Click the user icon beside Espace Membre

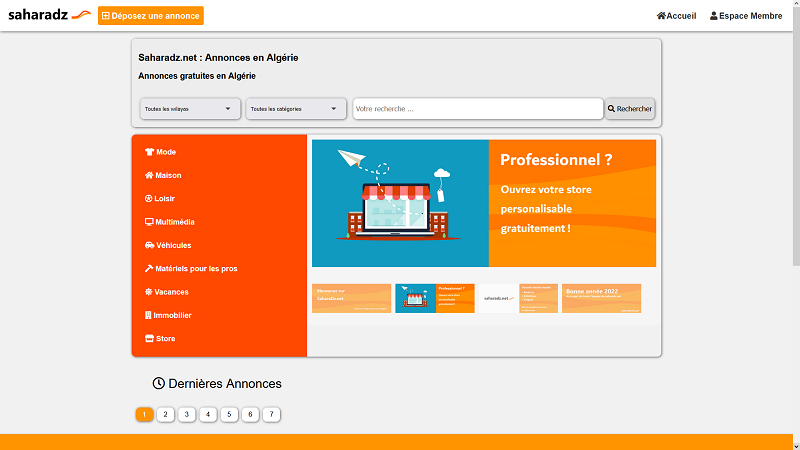point(713,16)
